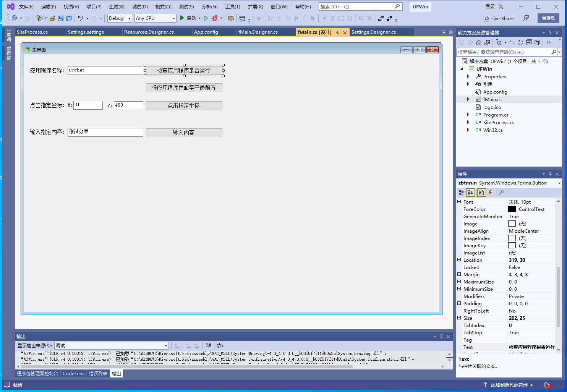Image resolution: width=567 pixels, height=392 pixels.
Task: Click the Pending Changes Filter clock icon
Action: click(499, 42)
